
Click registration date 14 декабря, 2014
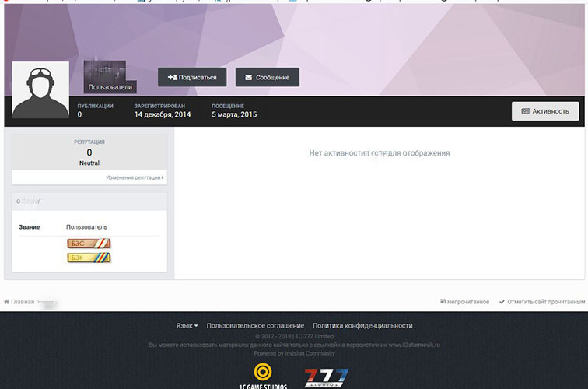163,114
